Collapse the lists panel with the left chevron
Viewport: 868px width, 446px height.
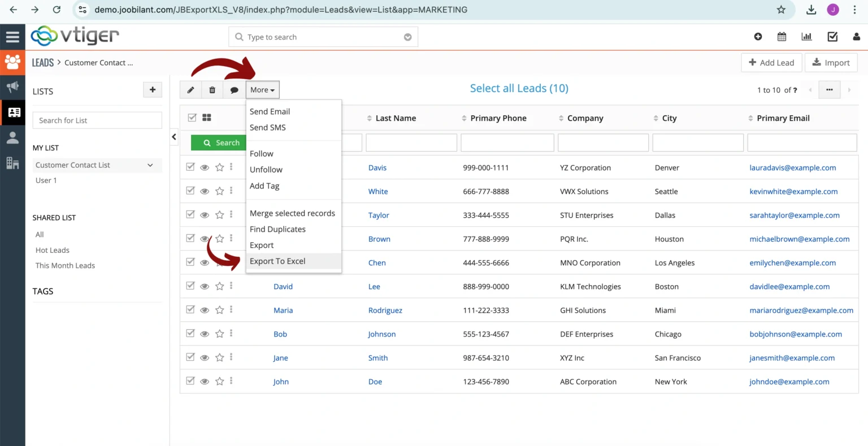[x=173, y=136]
